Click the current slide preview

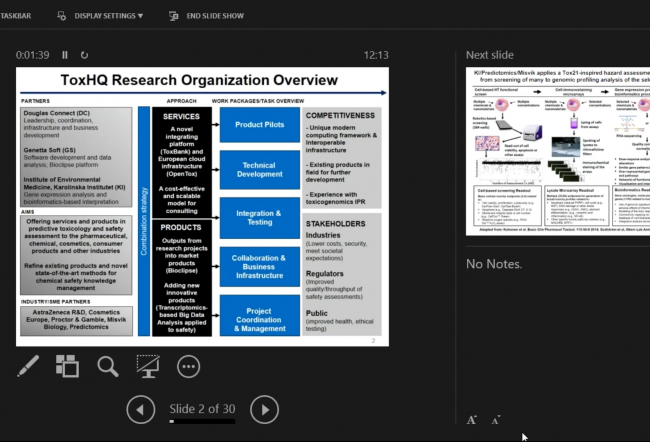[202, 206]
